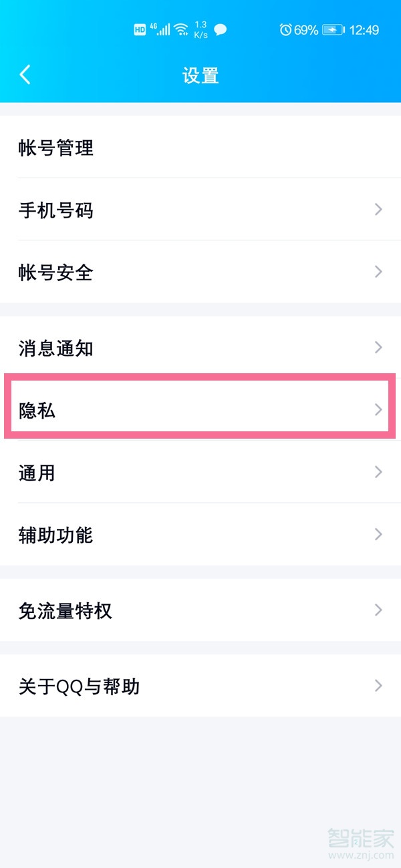The image size is (401, 868).
Task: Tap the message bubble status icon
Action: click(x=221, y=30)
